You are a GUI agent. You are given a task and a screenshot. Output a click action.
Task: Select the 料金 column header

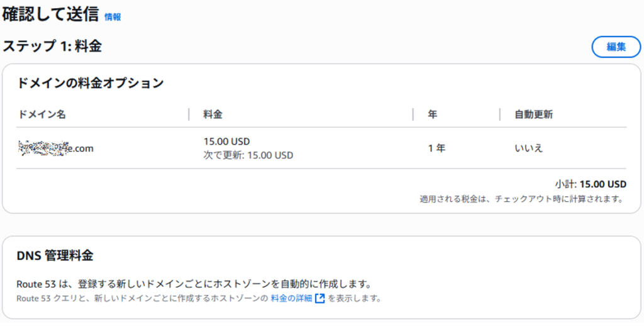pos(213,114)
